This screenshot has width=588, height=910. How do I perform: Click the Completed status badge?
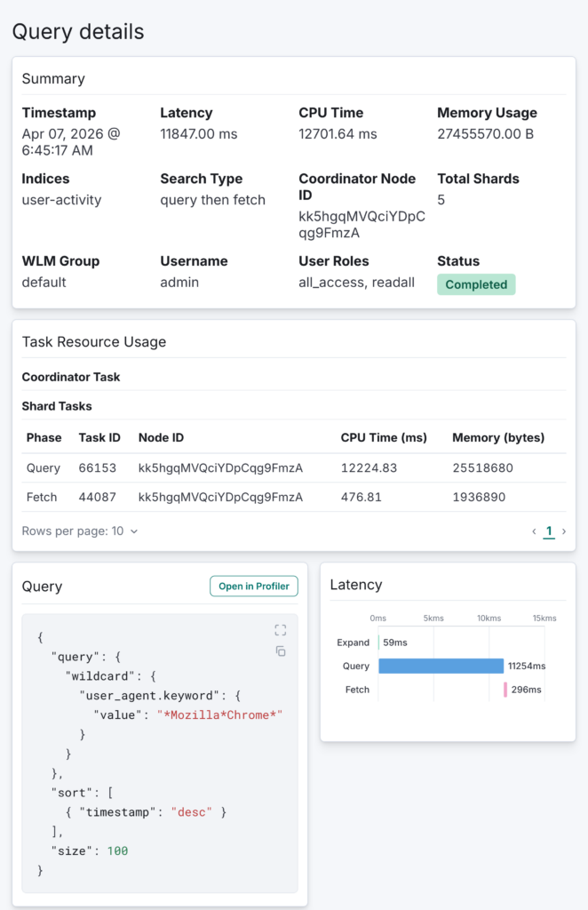[476, 284]
